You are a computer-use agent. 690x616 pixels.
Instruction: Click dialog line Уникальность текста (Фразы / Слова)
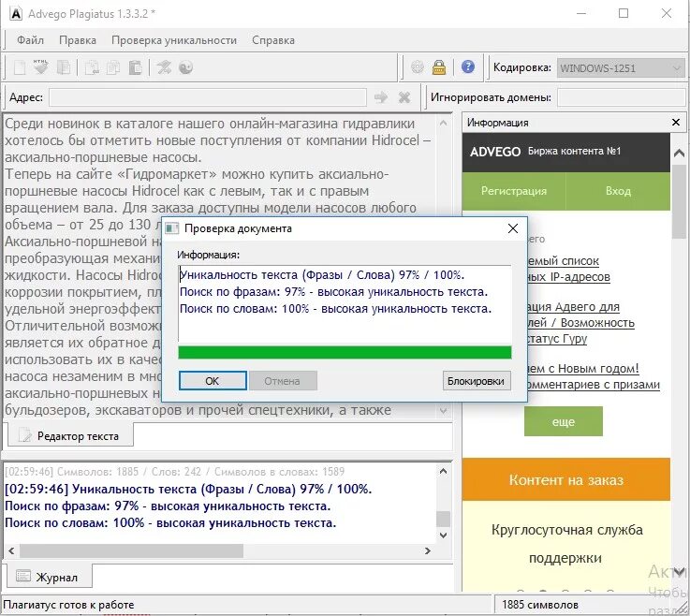(322, 275)
